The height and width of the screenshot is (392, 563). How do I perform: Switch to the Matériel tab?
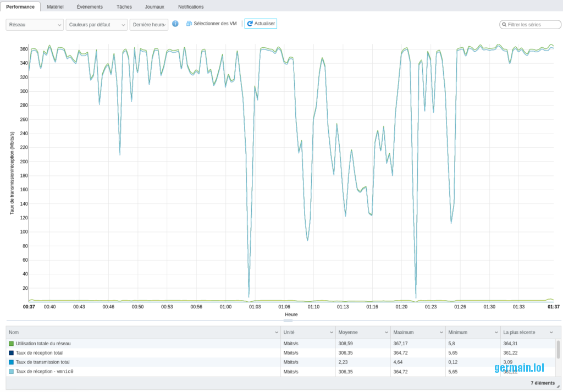[x=55, y=7]
